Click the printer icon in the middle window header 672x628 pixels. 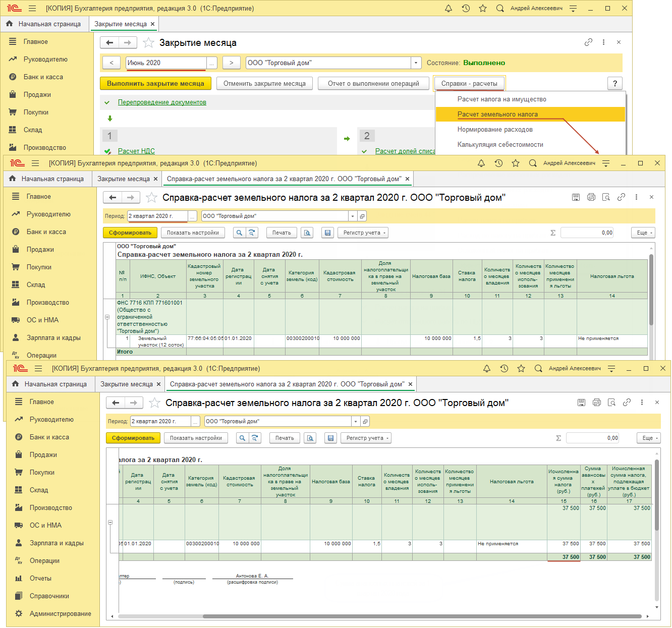[x=591, y=197]
